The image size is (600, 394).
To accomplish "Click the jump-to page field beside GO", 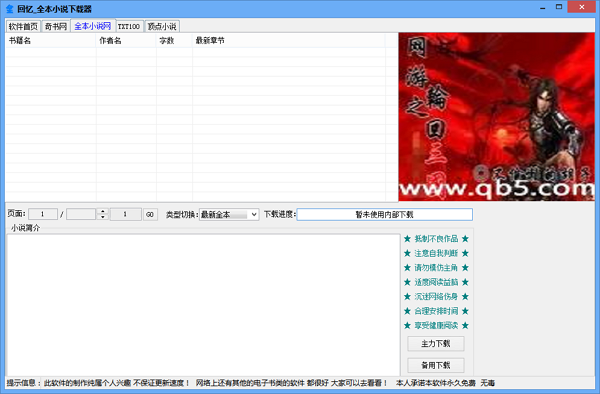I will [x=126, y=214].
